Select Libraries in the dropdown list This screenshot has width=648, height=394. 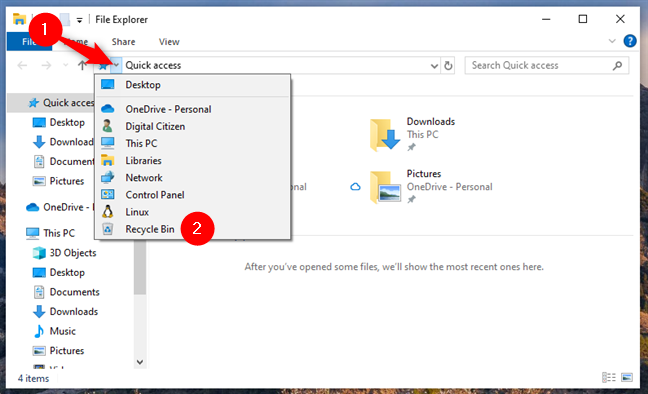[193, 160]
